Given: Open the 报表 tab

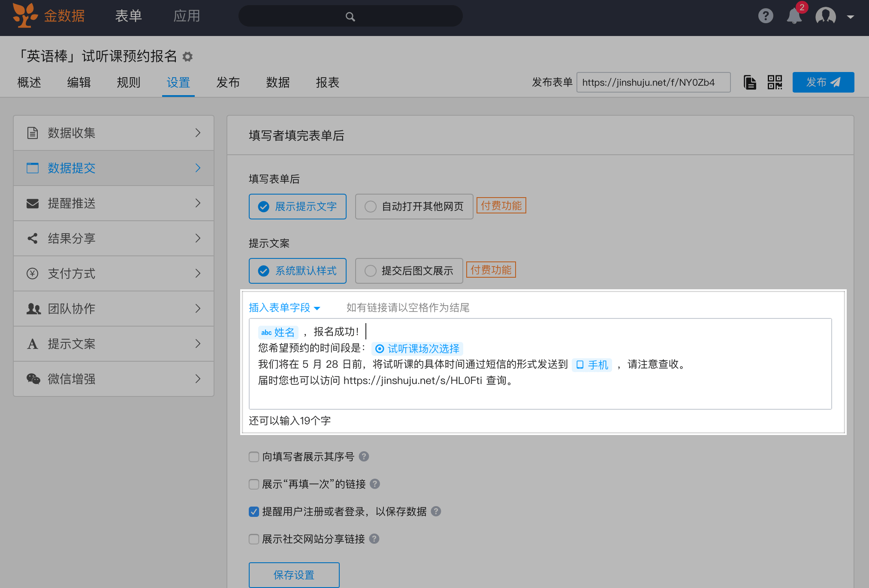Looking at the screenshot, I should 327,82.
